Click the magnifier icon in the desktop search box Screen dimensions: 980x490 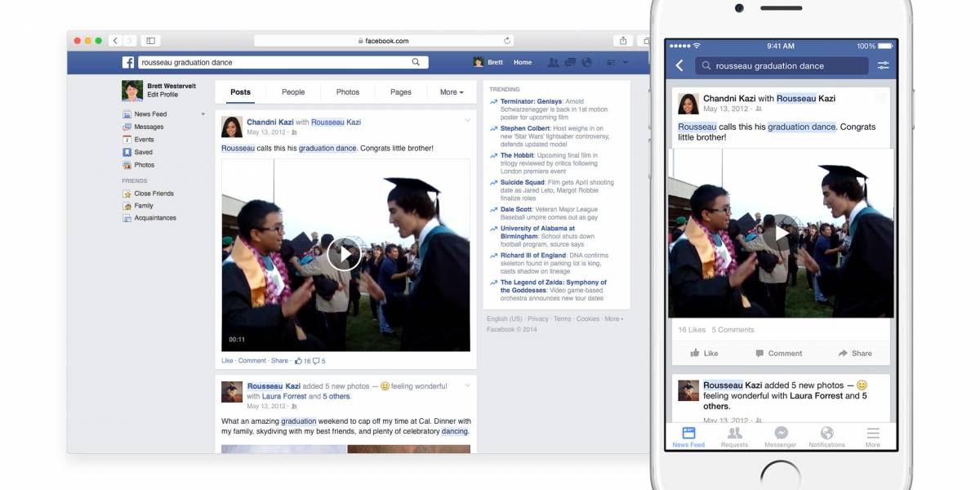pos(416,62)
